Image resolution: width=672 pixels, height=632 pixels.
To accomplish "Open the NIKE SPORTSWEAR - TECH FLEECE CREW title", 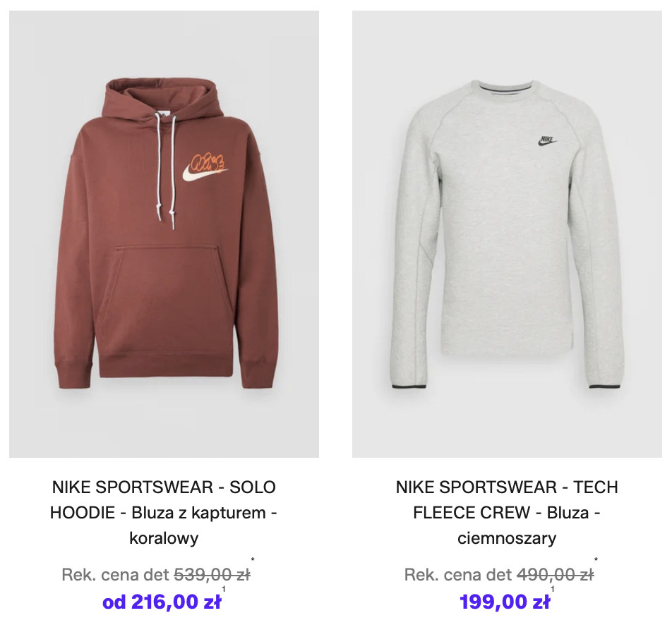I will [507, 499].
